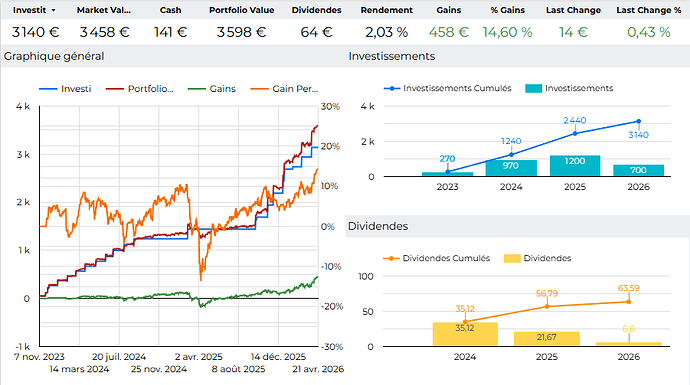Click the 35,12 dividend bar for 2024
The width and height of the screenshot is (690, 385).
pos(465,334)
